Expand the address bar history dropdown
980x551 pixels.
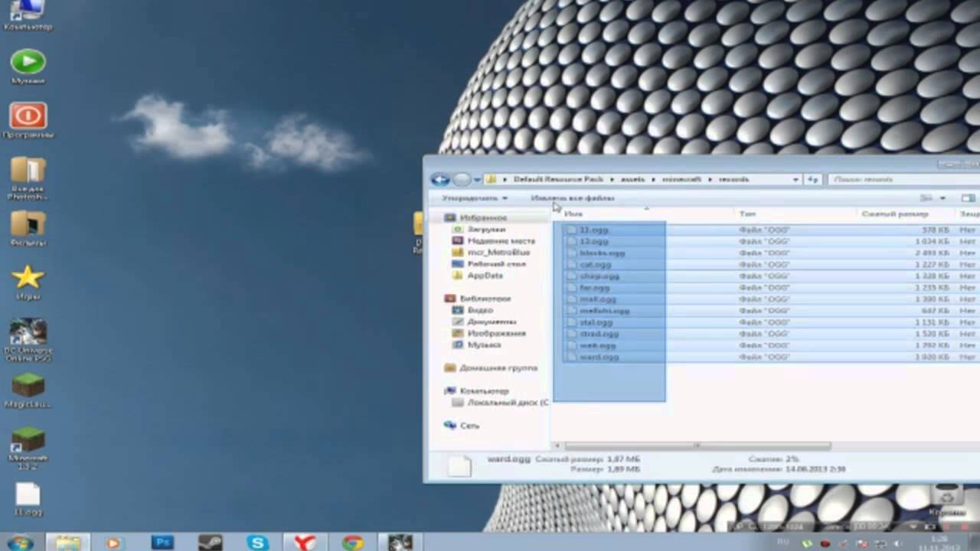(x=796, y=179)
